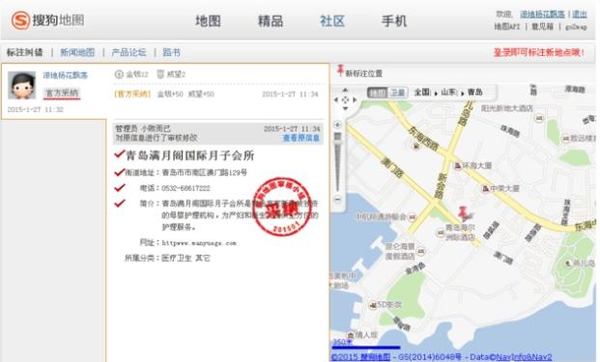Open the ©2015 搜狗地图 copyright link
This screenshot has height=362, width=600.
pos(360,357)
